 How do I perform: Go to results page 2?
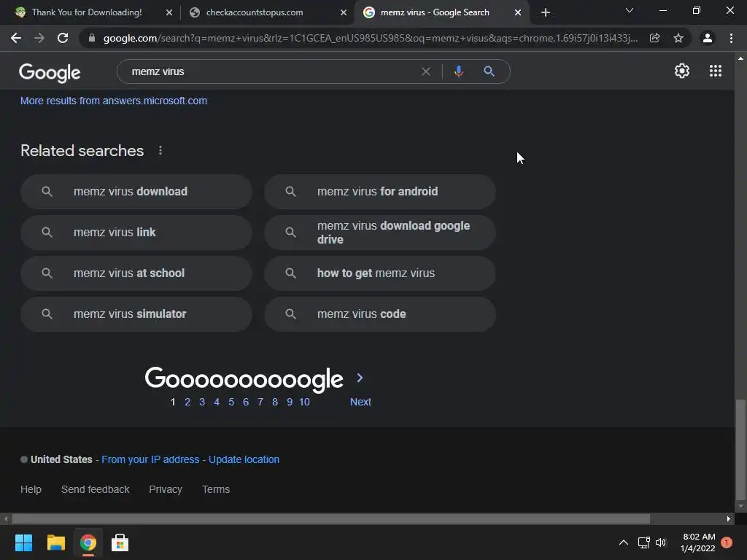(x=187, y=402)
